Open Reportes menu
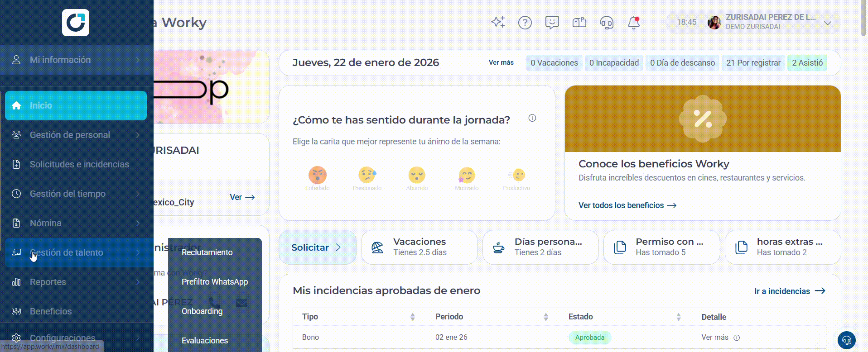The image size is (868, 352). [76, 282]
